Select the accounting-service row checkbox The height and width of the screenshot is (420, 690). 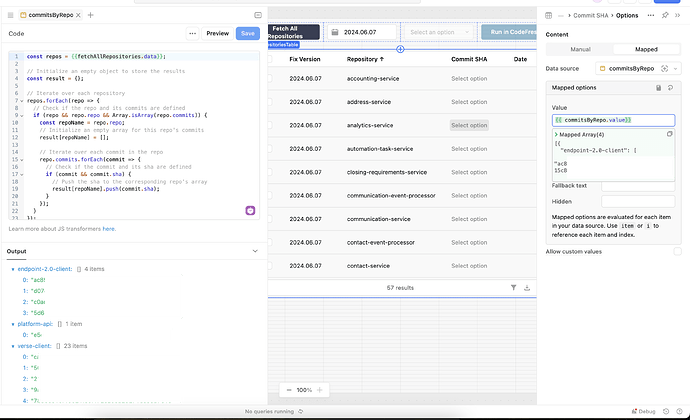tap(270, 79)
